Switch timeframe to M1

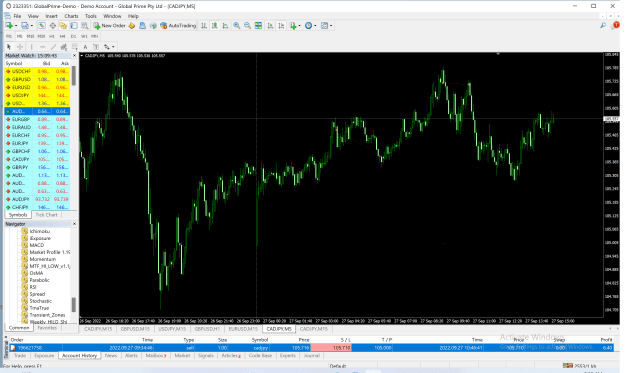(x=9, y=36)
